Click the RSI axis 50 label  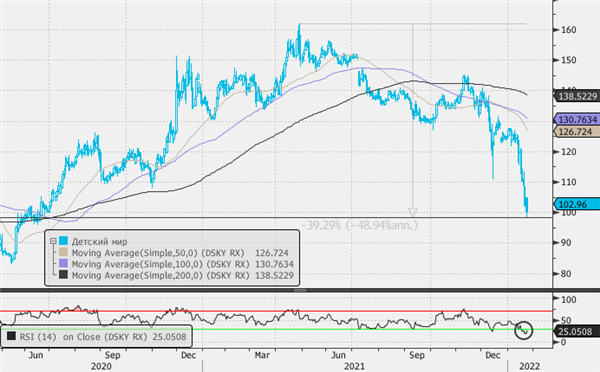566,320
